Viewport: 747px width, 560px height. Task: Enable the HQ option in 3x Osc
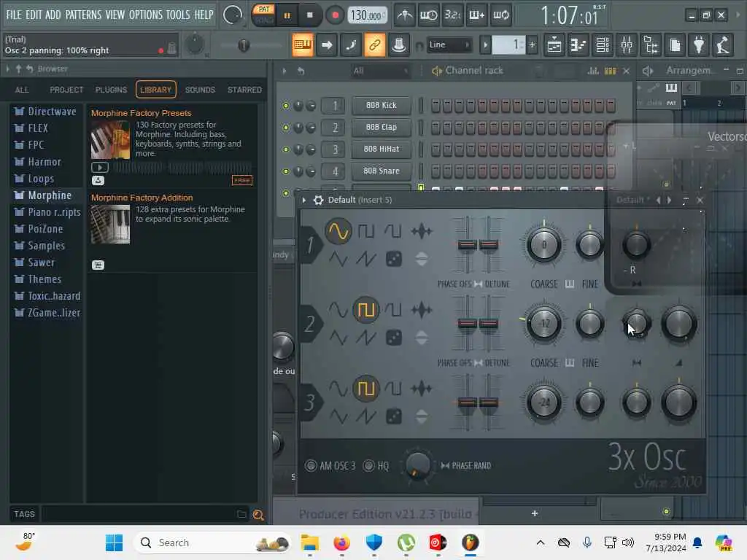(368, 465)
